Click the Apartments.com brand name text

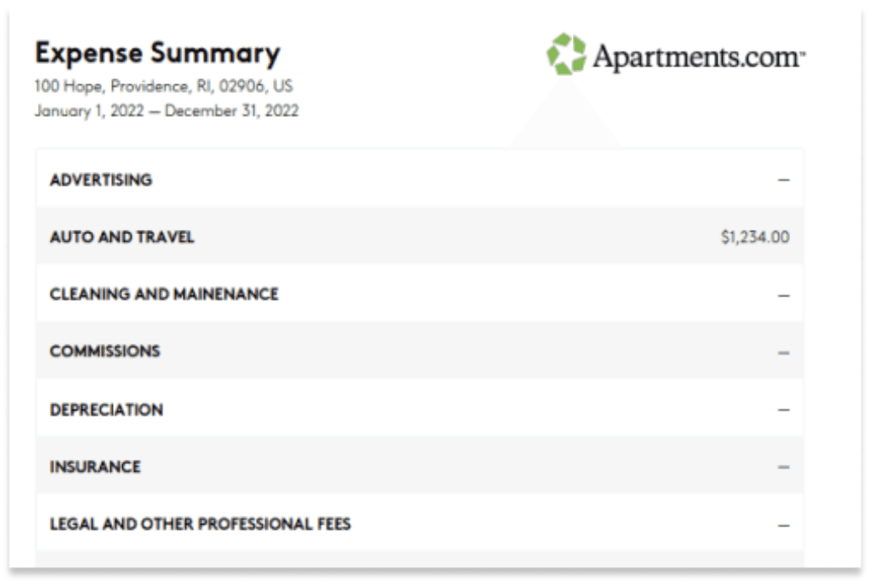click(698, 57)
